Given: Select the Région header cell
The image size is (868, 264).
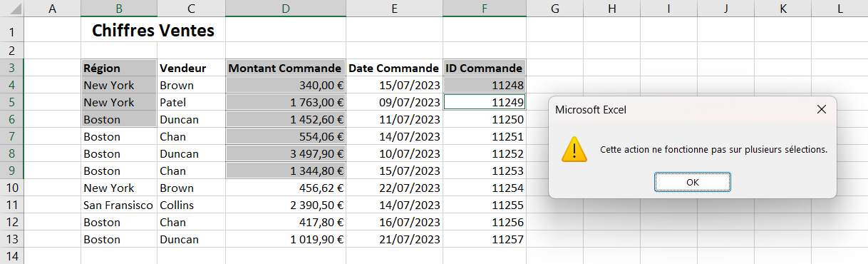Looking at the screenshot, I should coord(119,68).
